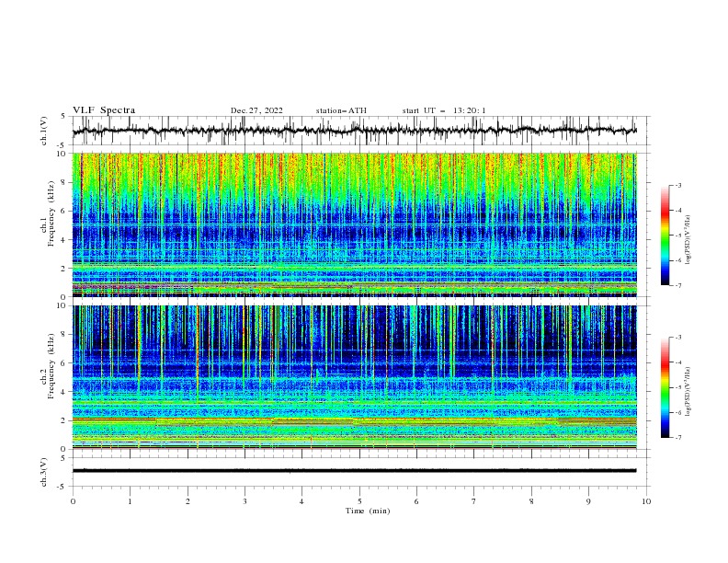The image size is (728, 563).
Task: Click the ch.1 spectrogram color scale bar
Action: [x=665, y=235]
